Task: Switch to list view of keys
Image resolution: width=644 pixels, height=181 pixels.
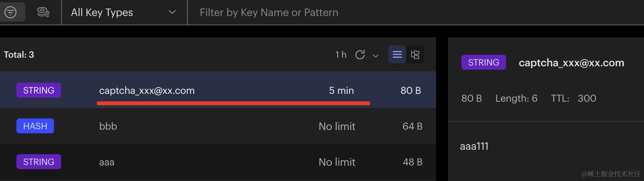Action: point(397,55)
